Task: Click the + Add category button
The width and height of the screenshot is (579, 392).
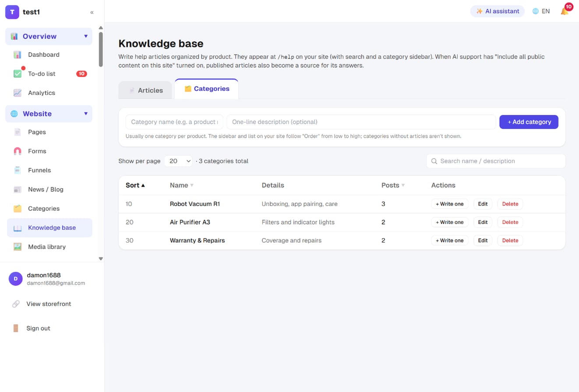Action: click(529, 122)
